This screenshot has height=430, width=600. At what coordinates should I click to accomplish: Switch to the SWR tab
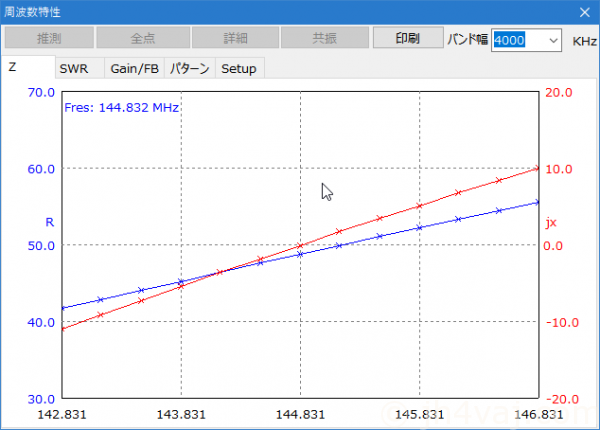(x=73, y=68)
